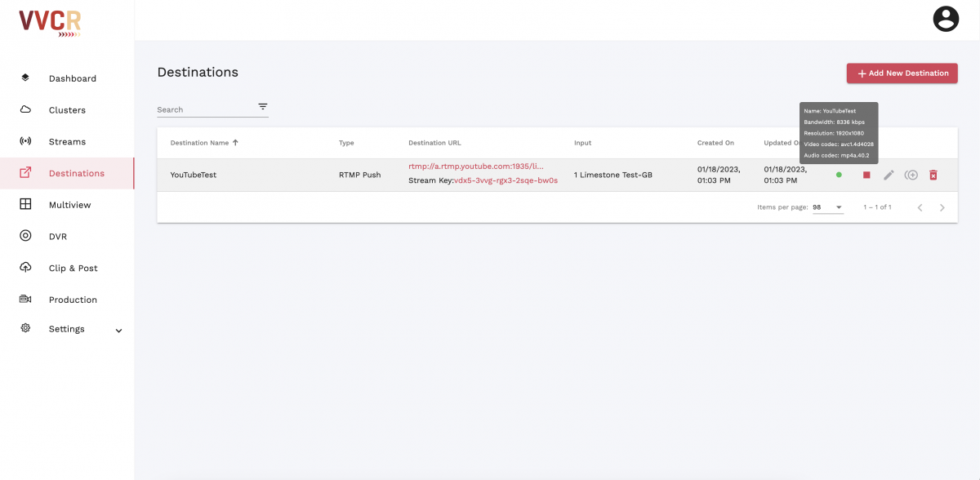Image resolution: width=980 pixels, height=480 pixels.
Task: Click the Type column header
Action: tap(346, 143)
